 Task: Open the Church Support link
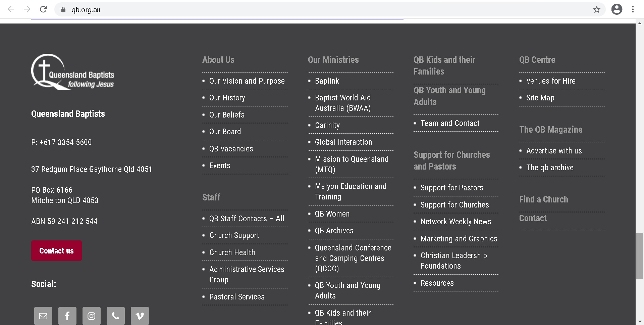pos(234,235)
